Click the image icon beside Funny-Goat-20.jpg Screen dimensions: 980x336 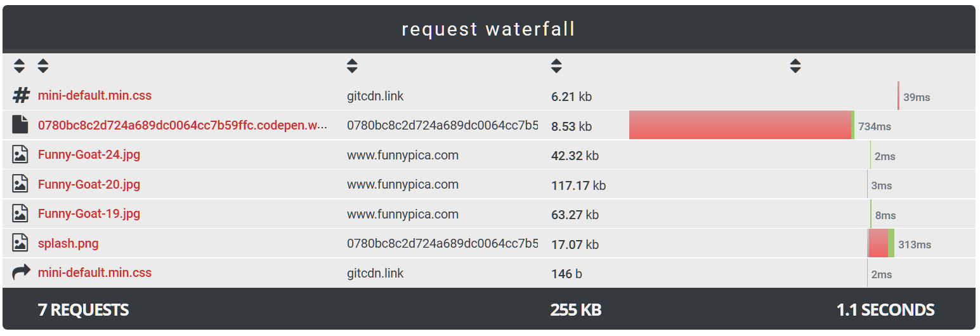tap(20, 184)
